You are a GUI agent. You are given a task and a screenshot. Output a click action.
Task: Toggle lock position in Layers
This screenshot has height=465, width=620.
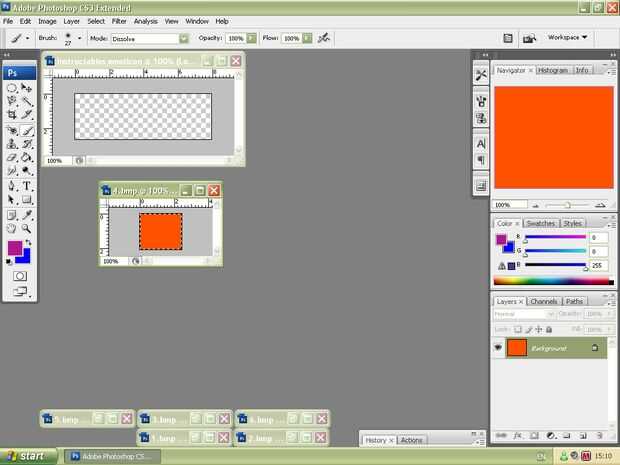(x=539, y=329)
